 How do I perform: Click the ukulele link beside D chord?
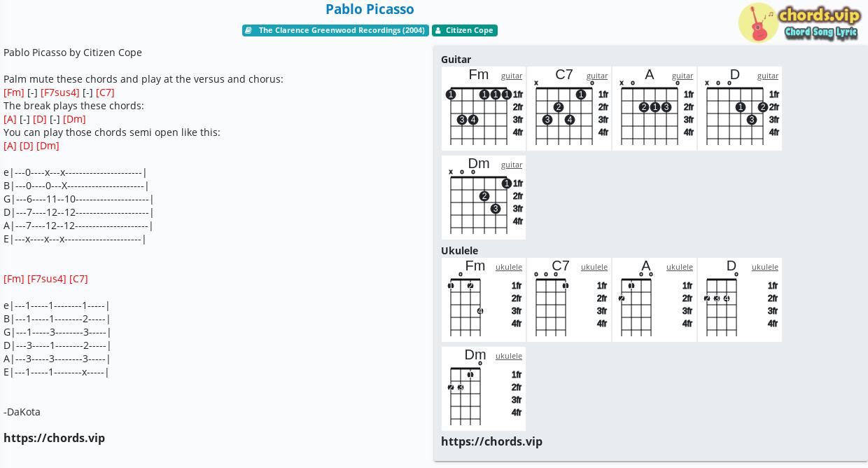coord(765,267)
